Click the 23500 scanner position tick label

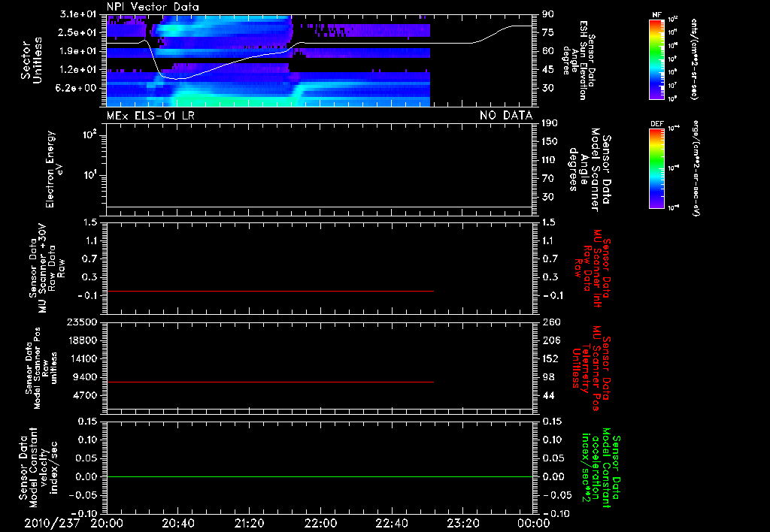[x=82, y=322]
